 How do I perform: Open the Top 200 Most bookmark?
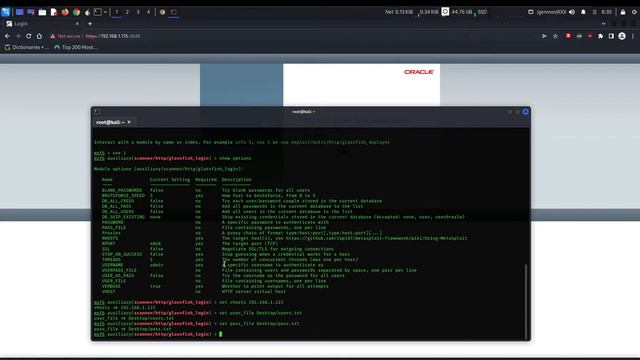pos(76,47)
